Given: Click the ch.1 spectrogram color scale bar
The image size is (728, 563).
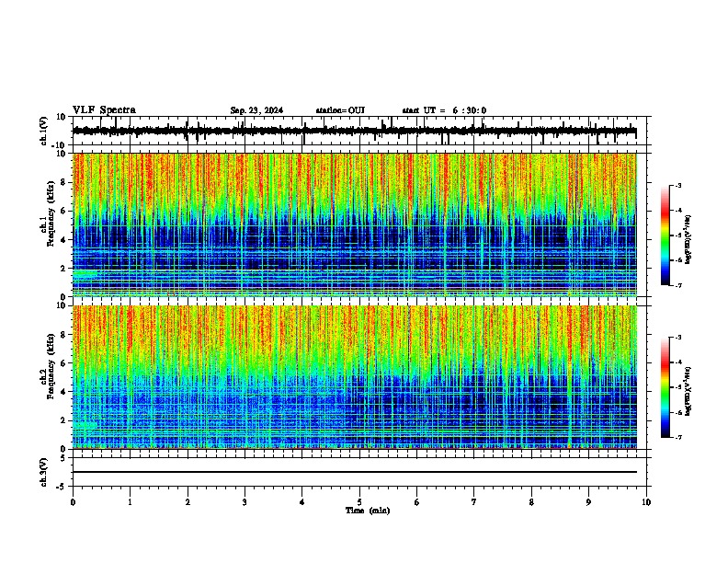Looking at the screenshot, I should tap(665, 236).
